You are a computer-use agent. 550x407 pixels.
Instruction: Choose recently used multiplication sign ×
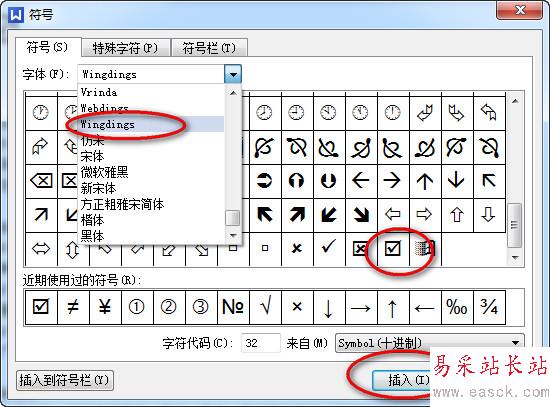pyautogui.click(x=297, y=307)
